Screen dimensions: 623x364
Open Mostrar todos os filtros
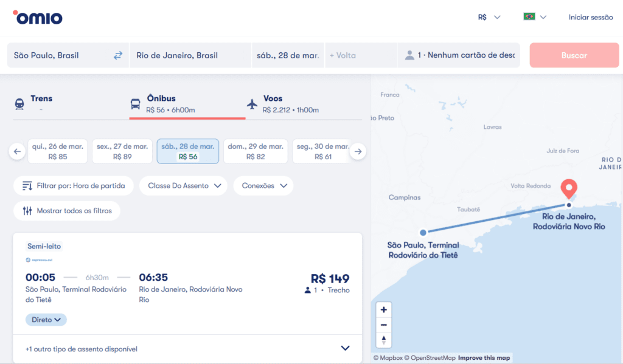click(67, 211)
